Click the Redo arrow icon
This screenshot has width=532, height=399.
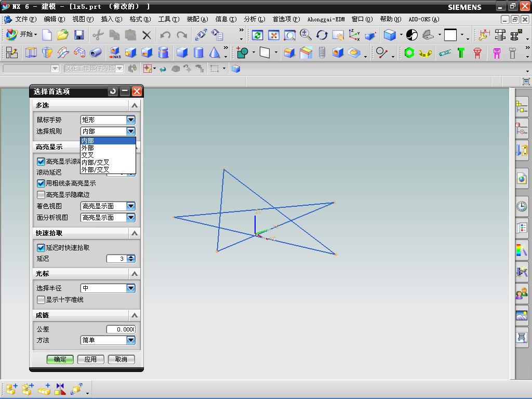pos(182,35)
